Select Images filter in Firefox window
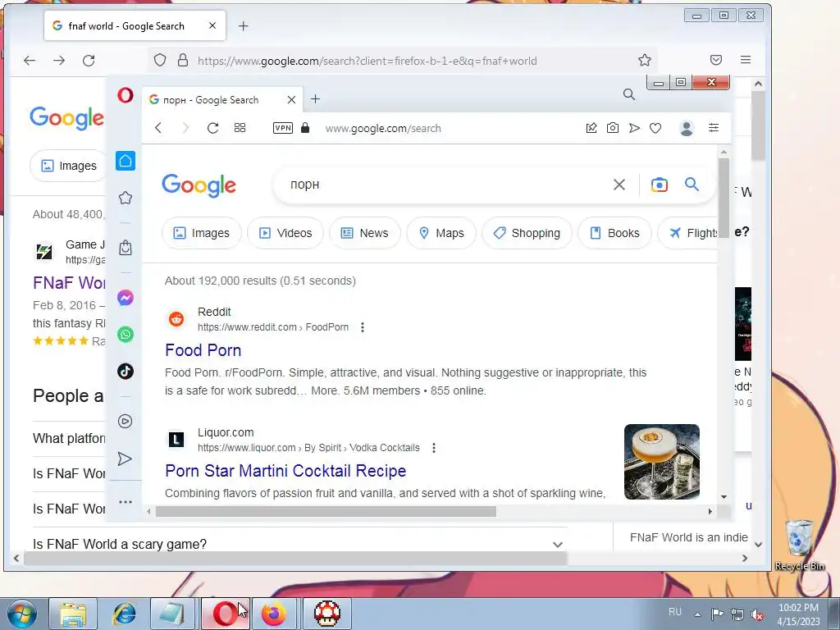This screenshot has height=630, width=840. (69, 166)
